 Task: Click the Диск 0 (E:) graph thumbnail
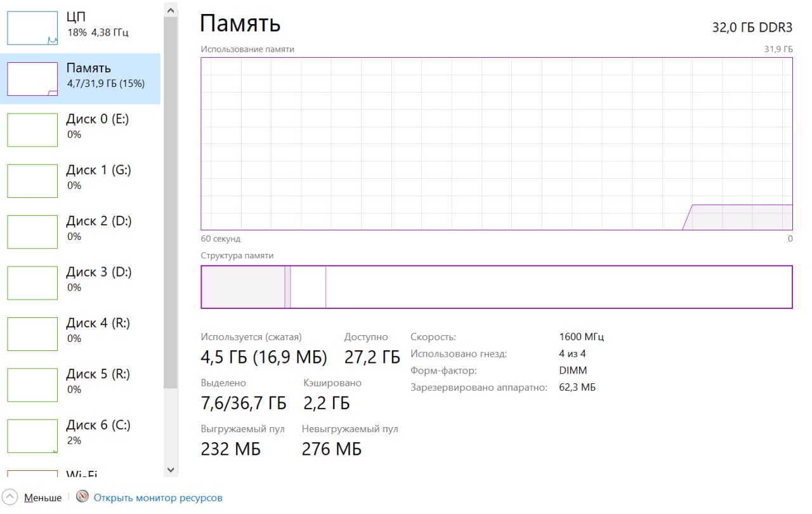tap(32, 130)
